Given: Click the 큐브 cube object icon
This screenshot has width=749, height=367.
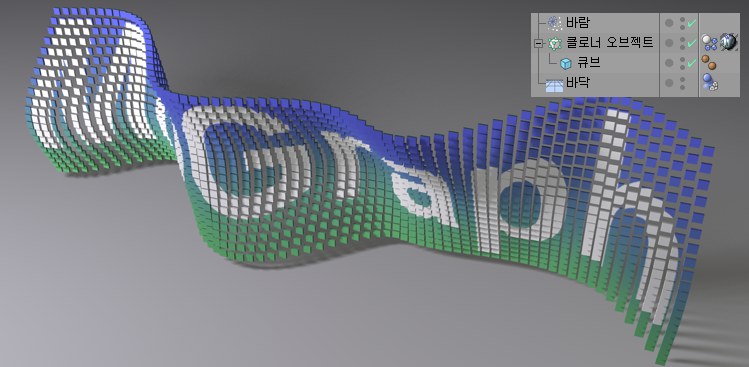Looking at the screenshot, I should coord(566,64).
